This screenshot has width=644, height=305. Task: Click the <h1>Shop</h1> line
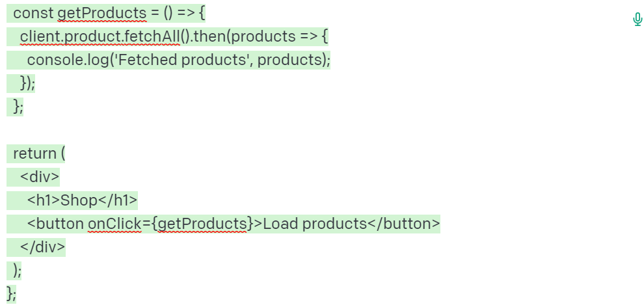click(x=72, y=201)
